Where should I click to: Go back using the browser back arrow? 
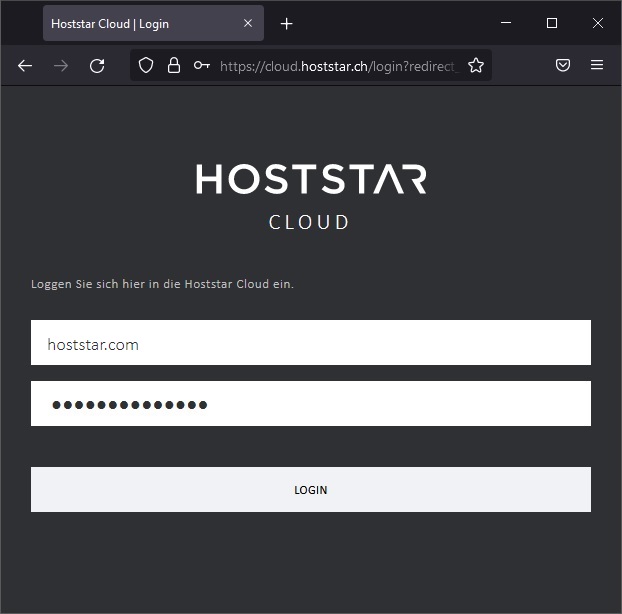point(25,65)
